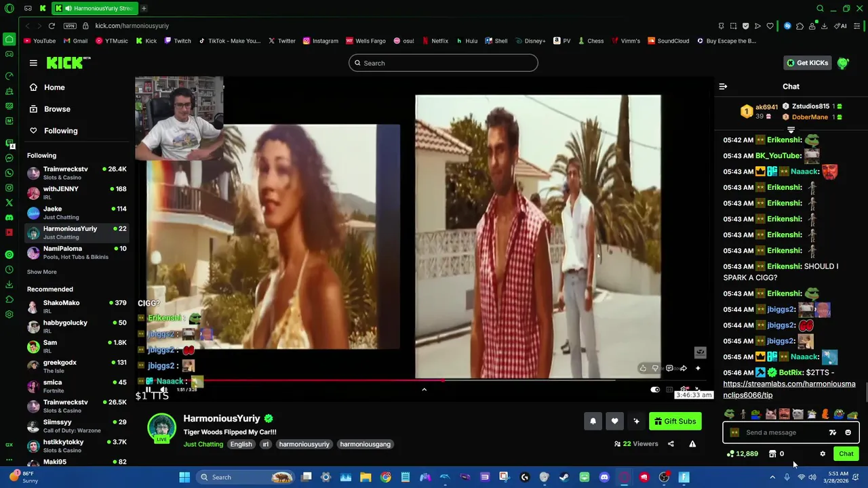Open the Kick hamburger menu
Screen dimensions: 868x488
point(33,63)
